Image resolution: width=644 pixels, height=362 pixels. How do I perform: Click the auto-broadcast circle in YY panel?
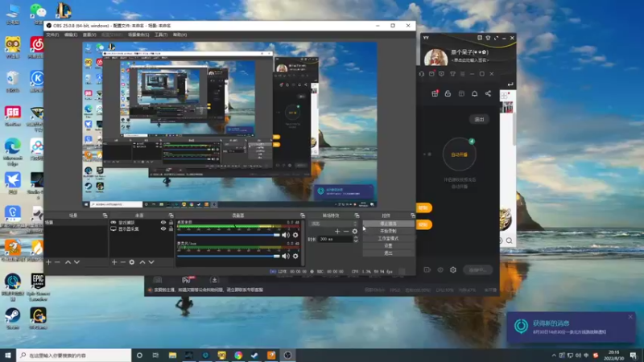(x=459, y=154)
